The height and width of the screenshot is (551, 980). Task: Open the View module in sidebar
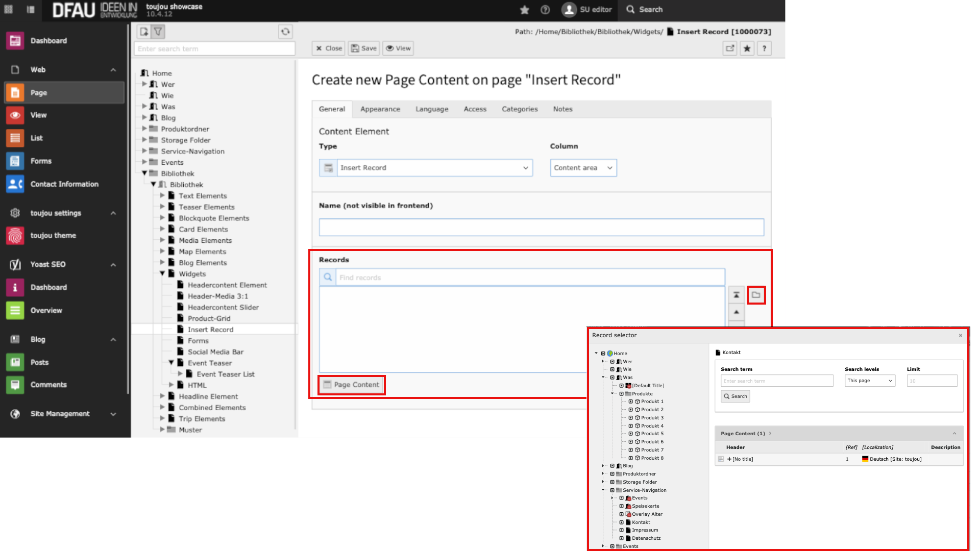(x=38, y=115)
